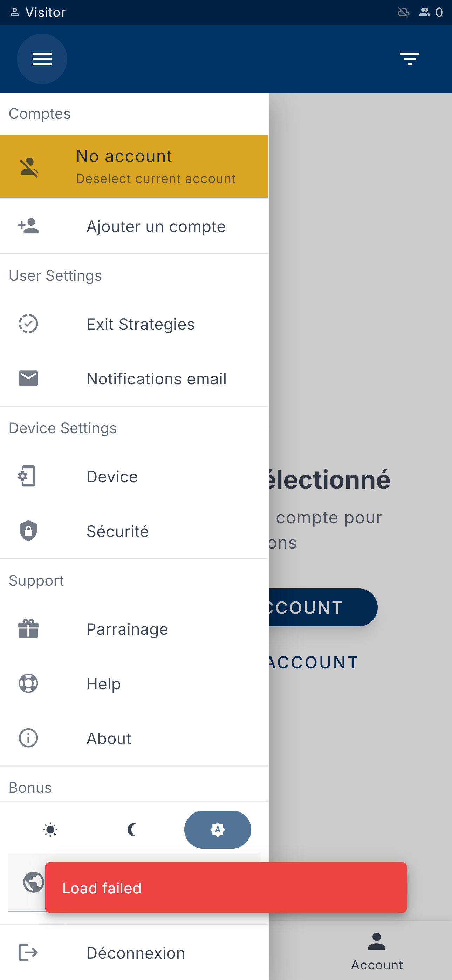Viewport: 452px width, 980px height.
Task: Select No account to deselect current
Action: (x=134, y=166)
